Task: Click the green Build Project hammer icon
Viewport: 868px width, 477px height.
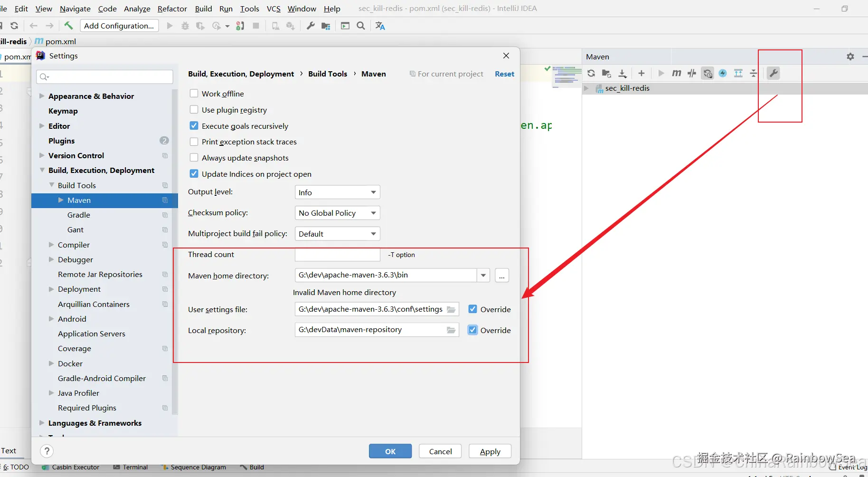Action: point(68,26)
